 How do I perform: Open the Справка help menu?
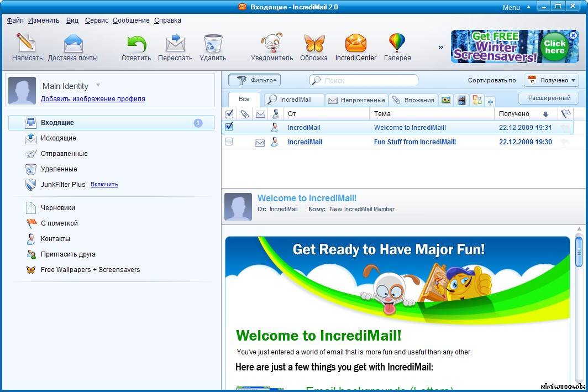[167, 20]
